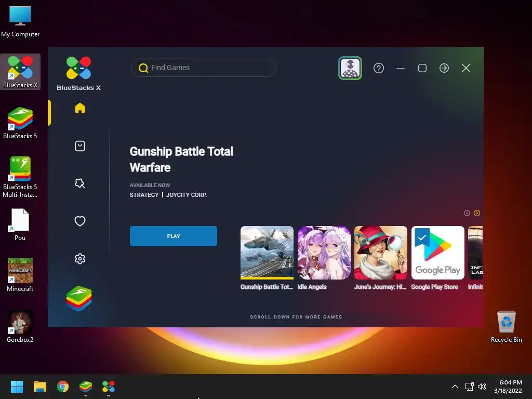Click 'SCROLL DOWN FOR MORE GAMES' text
The image size is (532, 399).
coord(296,317)
